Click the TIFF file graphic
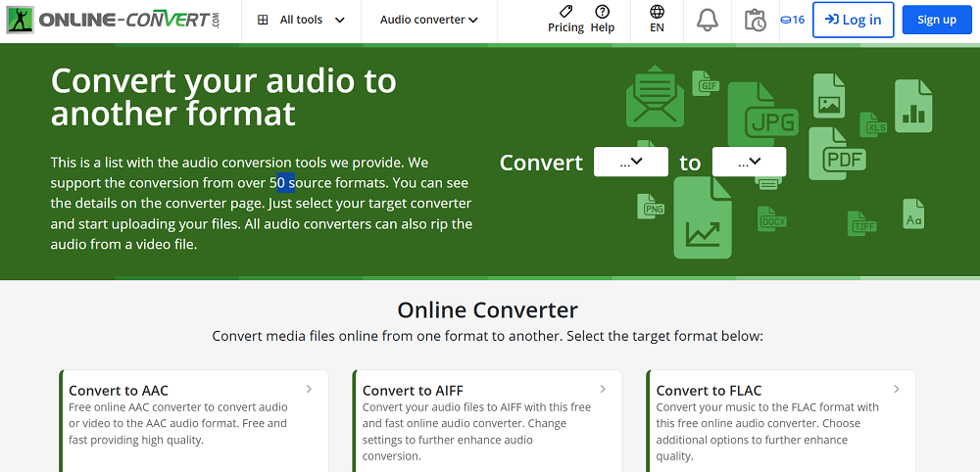 (x=861, y=223)
